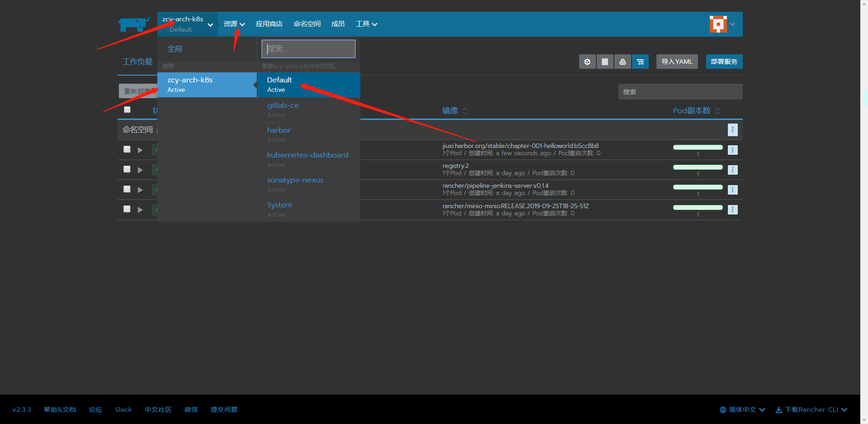The height and width of the screenshot is (424, 868).
Task: Select the zcy-arch-k8s cluster entry
Action: pos(207,85)
